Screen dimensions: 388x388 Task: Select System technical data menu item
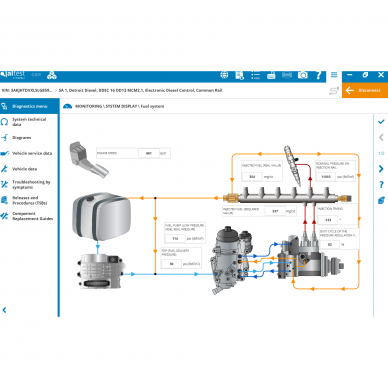[29, 122]
